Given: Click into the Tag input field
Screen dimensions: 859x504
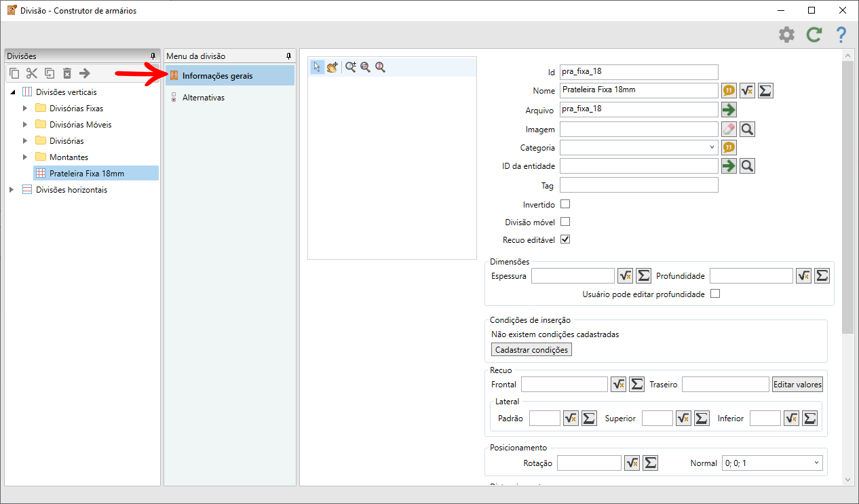Looking at the screenshot, I should tap(638, 185).
